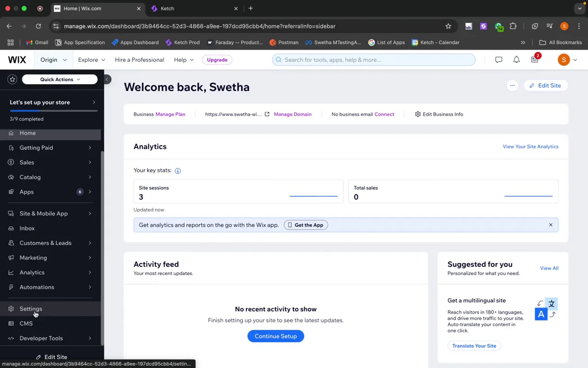Open a new browser tab
Viewport: 588px width, 368px height.
pos(250,8)
